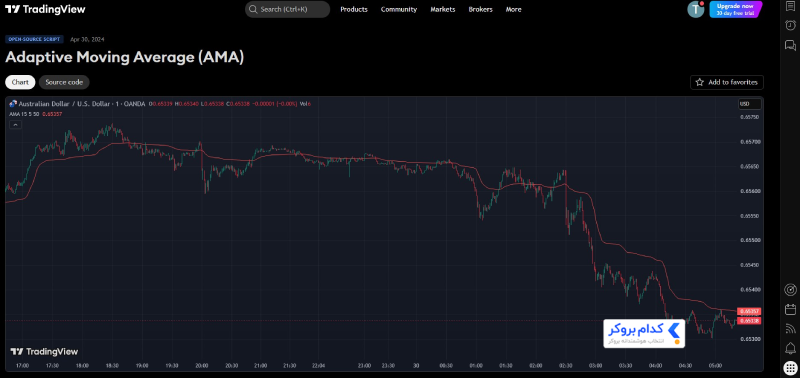Open the chats speech bubble icon
Screen dimensions: 800x378
click(x=790, y=46)
